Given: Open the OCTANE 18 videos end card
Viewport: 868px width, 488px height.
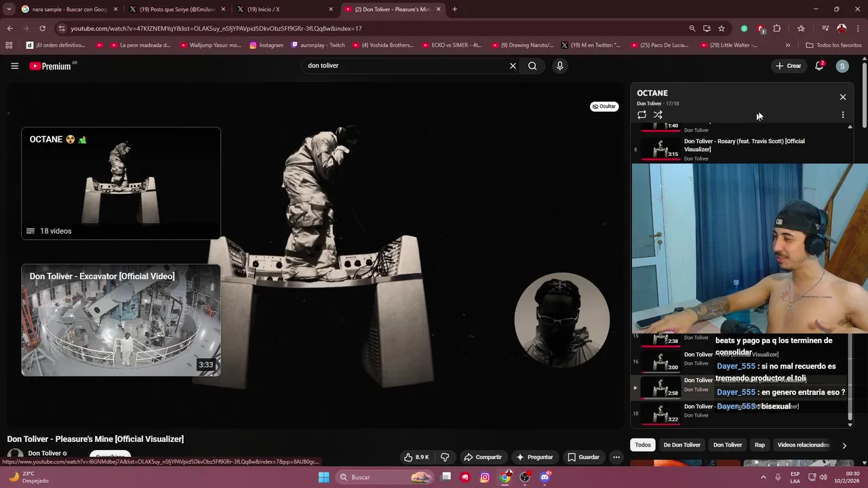Looking at the screenshot, I should click(x=121, y=183).
